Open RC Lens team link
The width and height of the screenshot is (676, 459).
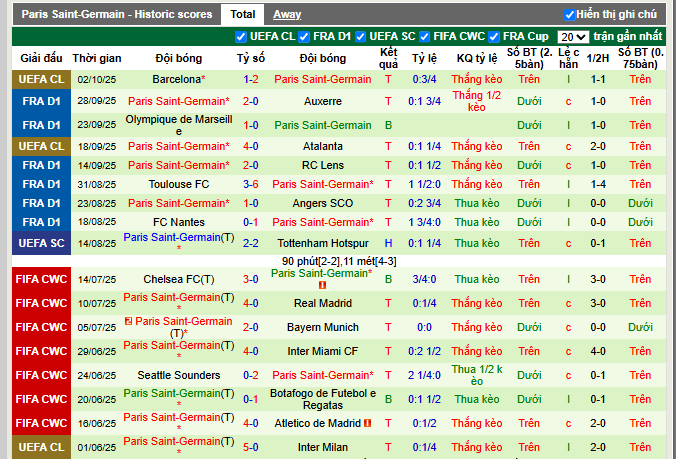tap(322, 165)
